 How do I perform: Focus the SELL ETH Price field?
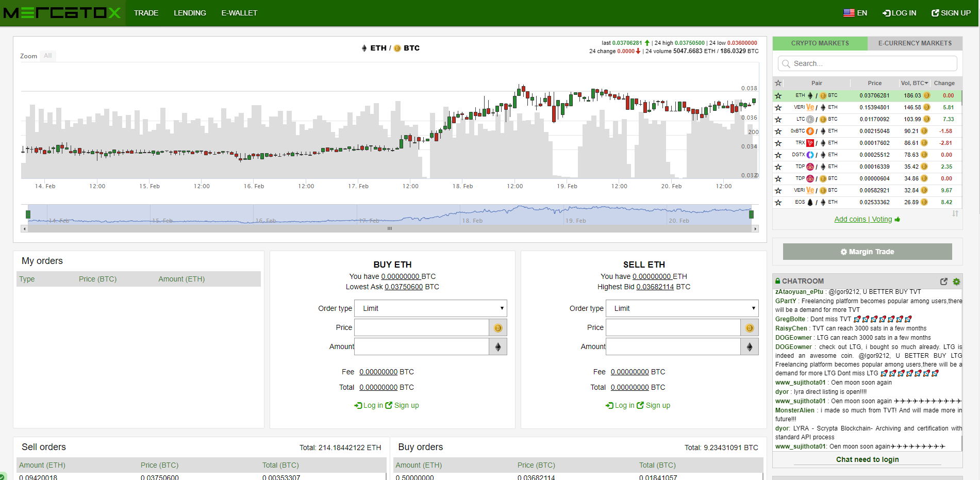673,327
